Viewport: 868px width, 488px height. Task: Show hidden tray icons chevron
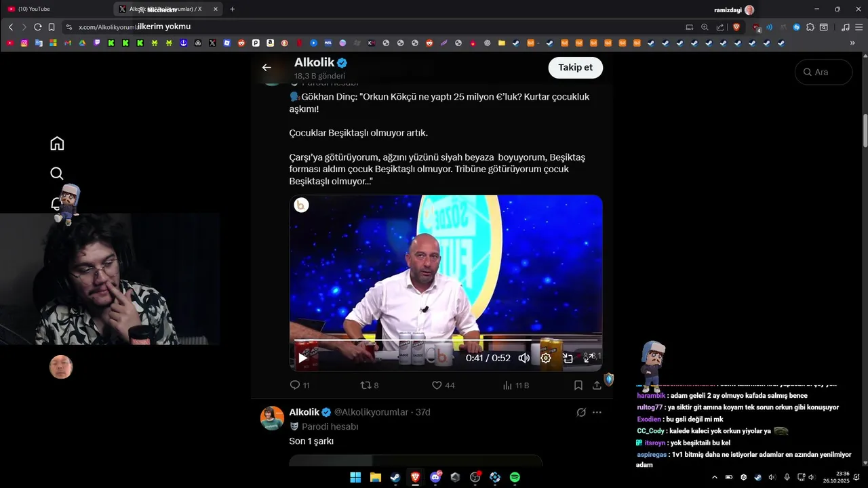pyautogui.click(x=714, y=477)
